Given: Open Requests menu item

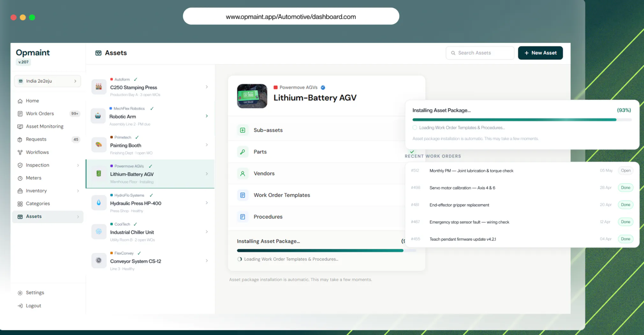Looking at the screenshot, I should coord(48,139).
